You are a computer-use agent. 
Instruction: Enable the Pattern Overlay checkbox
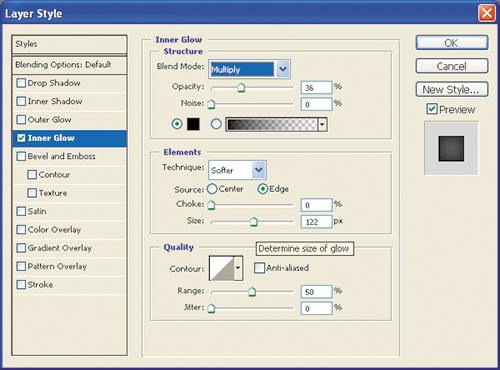[x=21, y=266]
